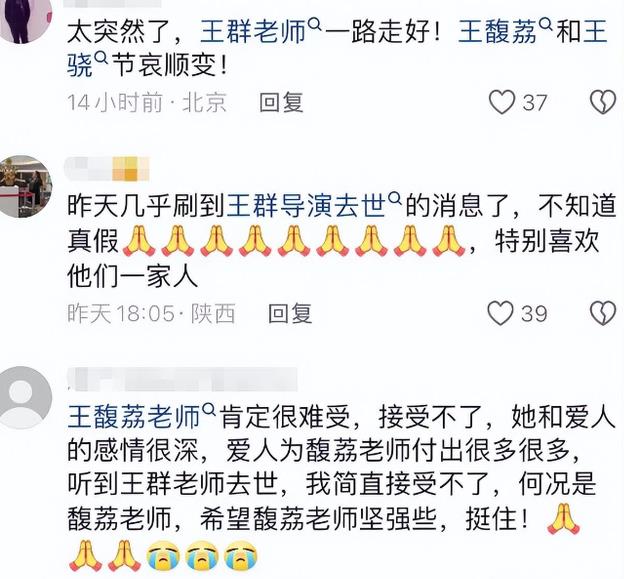Tap search magnifier icon after 王群老师
Viewport: 640px width, 579px height.
tap(314, 25)
